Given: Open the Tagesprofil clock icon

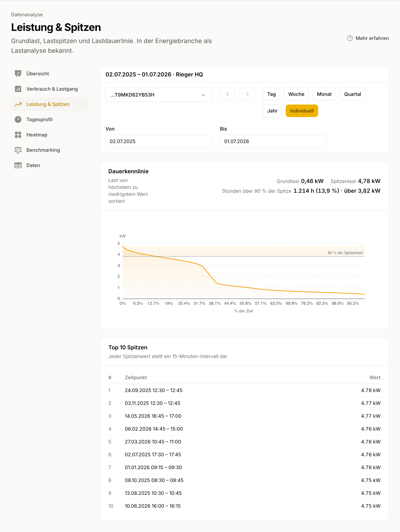Looking at the screenshot, I should pos(18,119).
